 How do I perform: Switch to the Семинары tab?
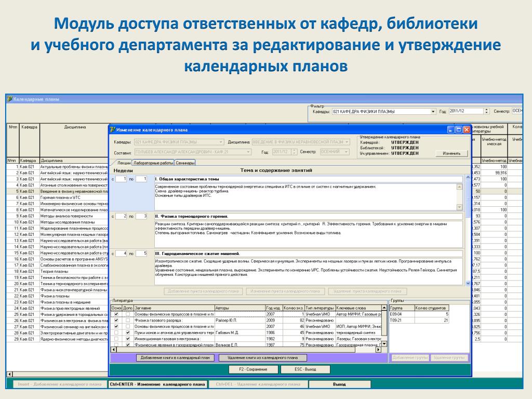tap(185, 163)
